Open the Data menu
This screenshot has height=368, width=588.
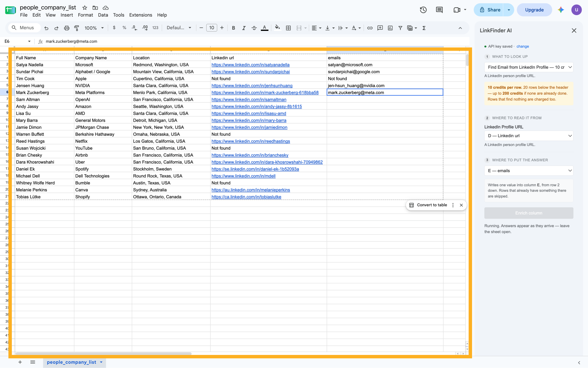pyautogui.click(x=103, y=15)
